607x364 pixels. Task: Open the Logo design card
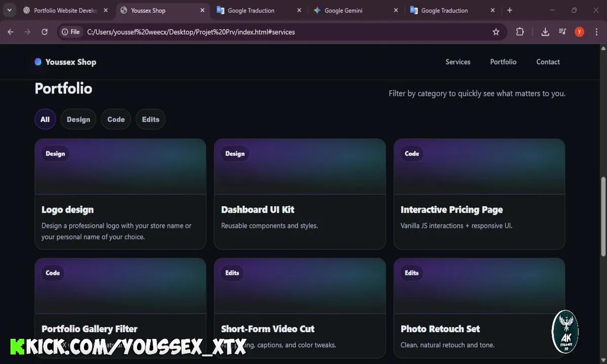click(120, 194)
